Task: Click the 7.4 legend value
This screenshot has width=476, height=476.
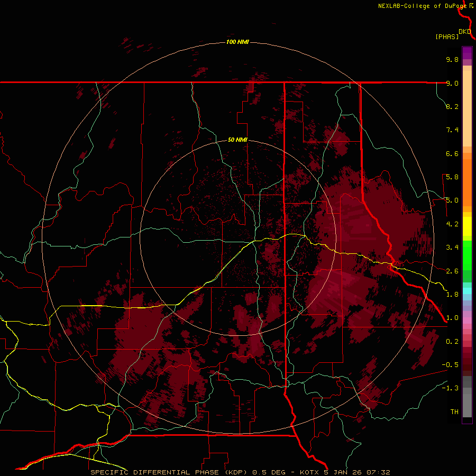Action: tap(452, 130)
